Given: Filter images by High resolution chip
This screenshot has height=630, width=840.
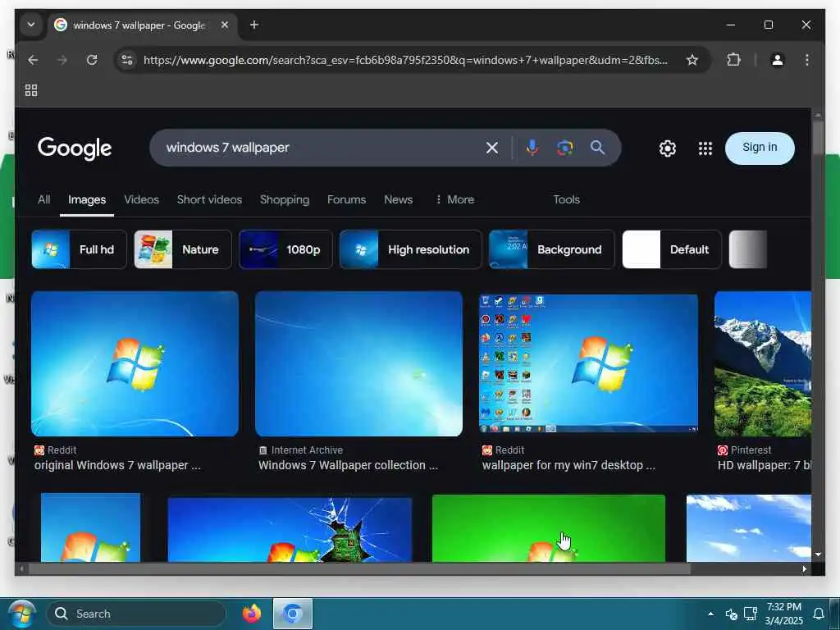Looking at the screenshot, I should pos(411,249).
